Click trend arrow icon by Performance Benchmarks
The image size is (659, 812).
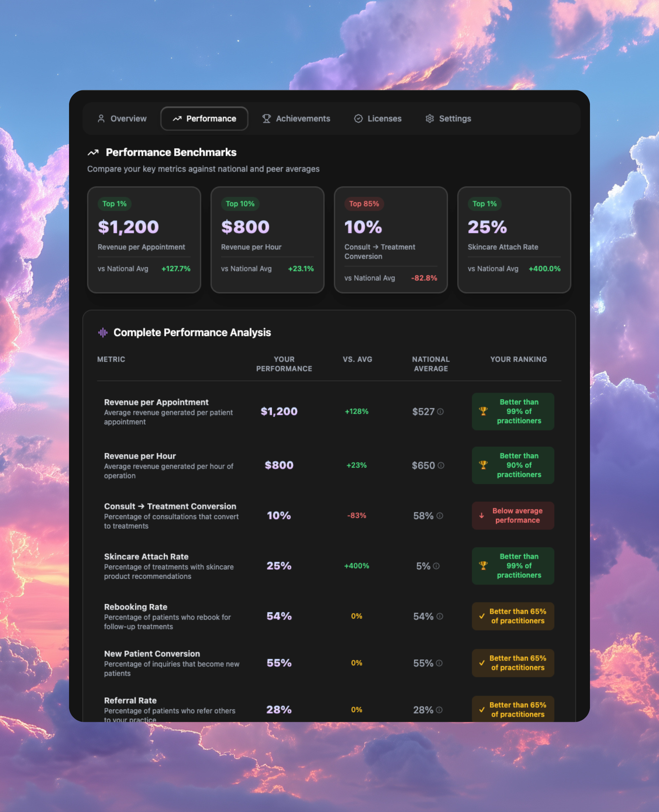(x=93, y=152)
